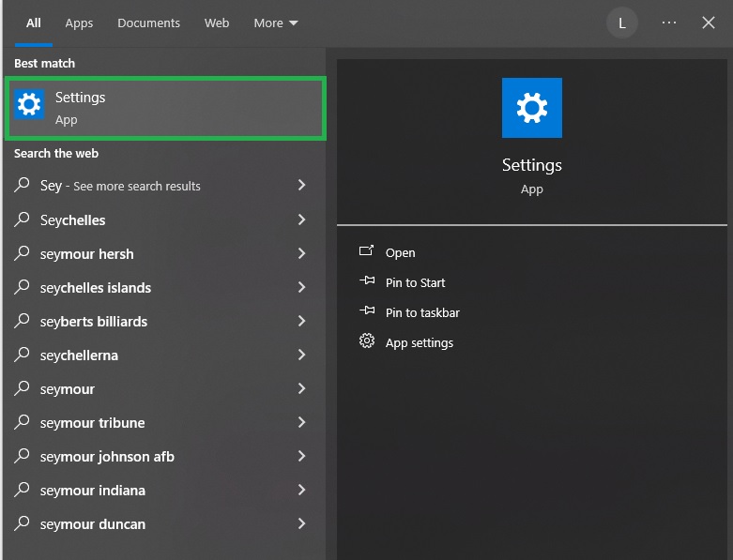The width and height of the screenshot is (733, 560).
Task: Click the magnifier icon beside seymour duncan
Action: 22,523
